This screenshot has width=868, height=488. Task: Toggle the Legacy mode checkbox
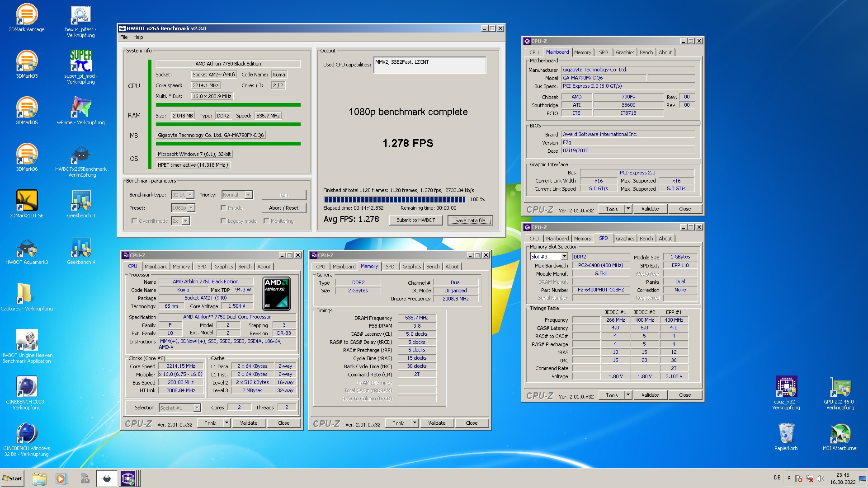tap(223, 221)
